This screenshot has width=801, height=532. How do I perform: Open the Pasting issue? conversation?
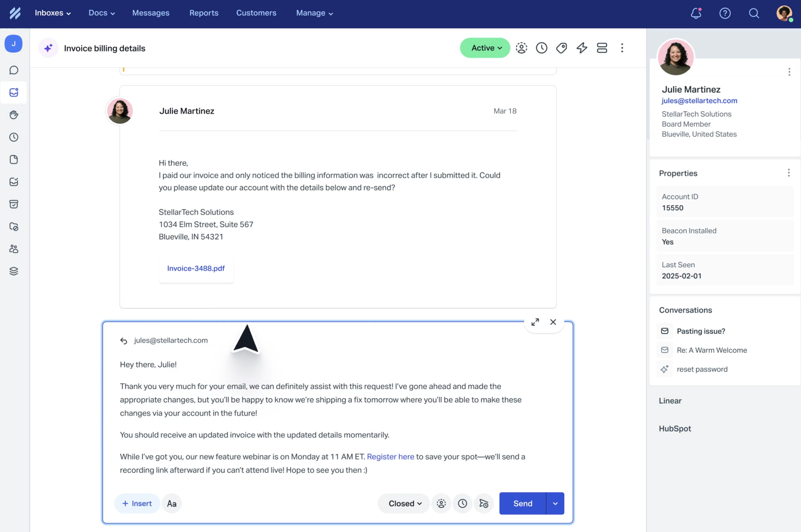coord(701,331)
